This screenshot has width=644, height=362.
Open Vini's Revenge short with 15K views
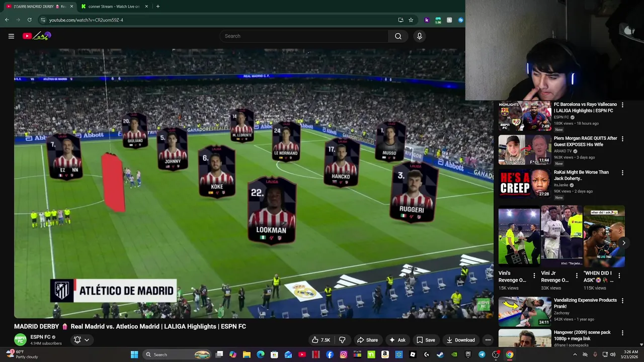519,236
